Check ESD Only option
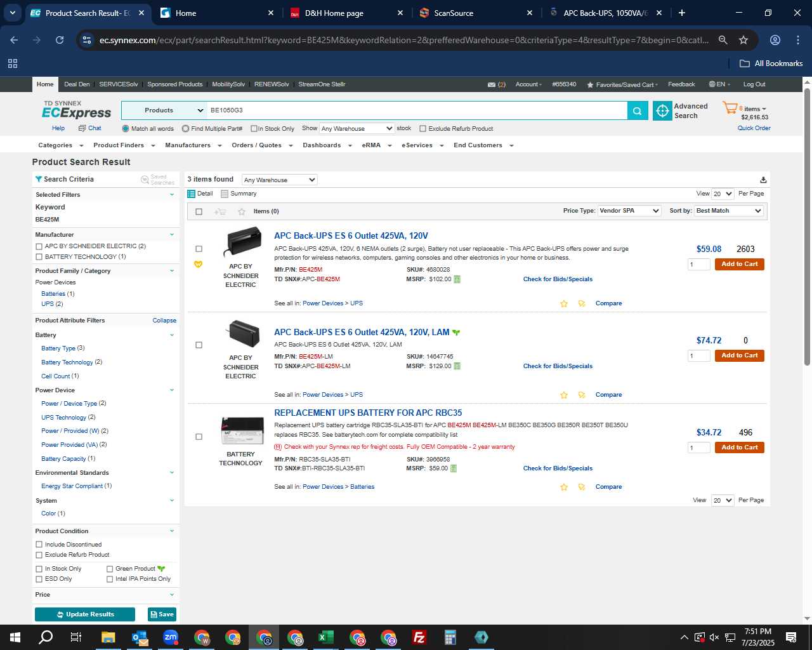 (39, 579)
